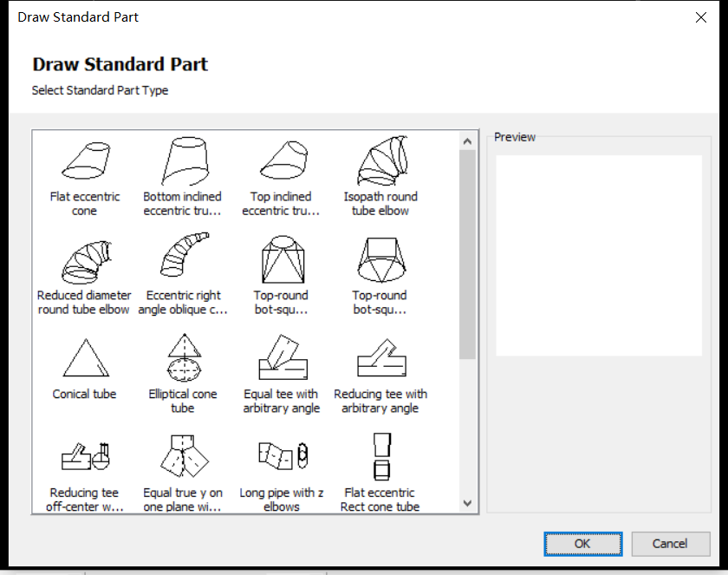Pick Flat eccentric Rect cone tube icon

tap(381, 456)
